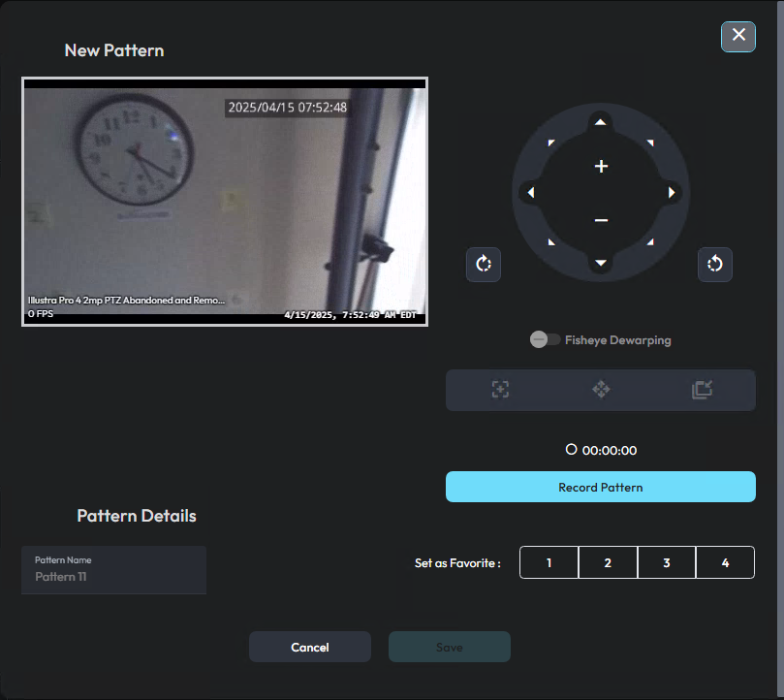The image size is (784, 700).
Task: Open the picture-in-picture view icon
Action: coord(702,389)
